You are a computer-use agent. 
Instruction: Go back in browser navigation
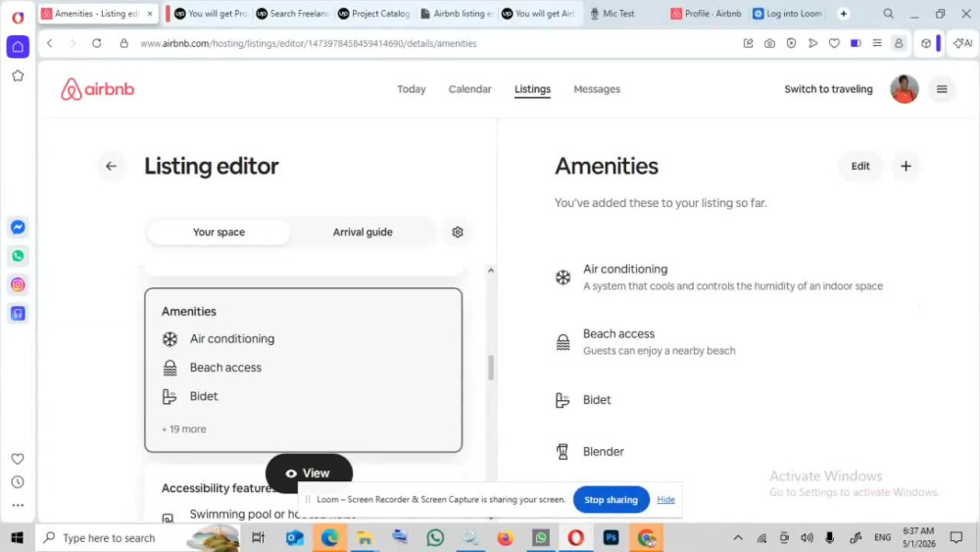(x=50, y=43)
